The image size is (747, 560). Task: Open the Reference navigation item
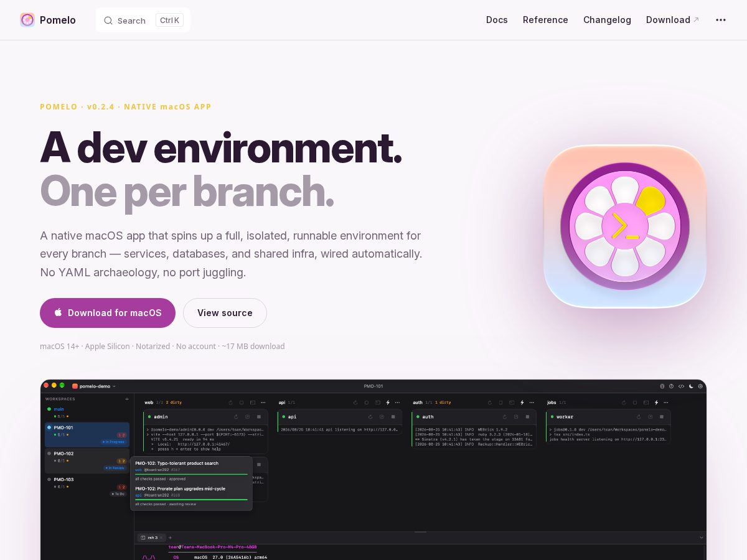pos(545,20)
